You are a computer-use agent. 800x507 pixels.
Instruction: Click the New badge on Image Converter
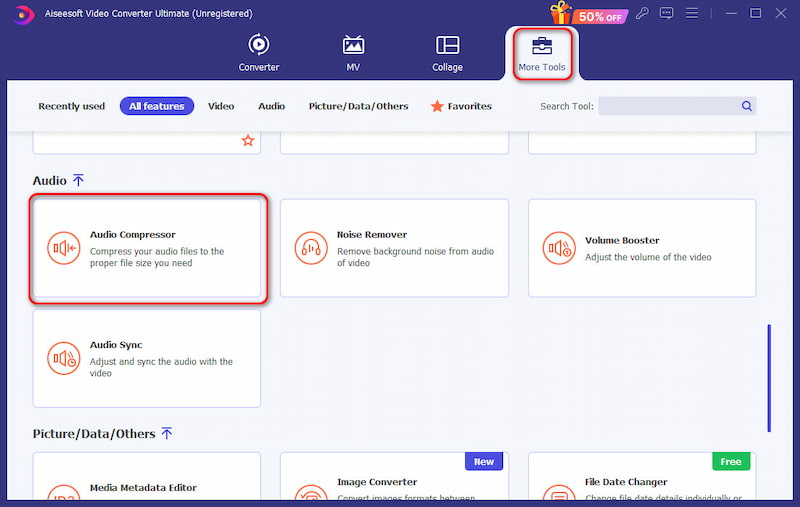click(x=484, y=461)
